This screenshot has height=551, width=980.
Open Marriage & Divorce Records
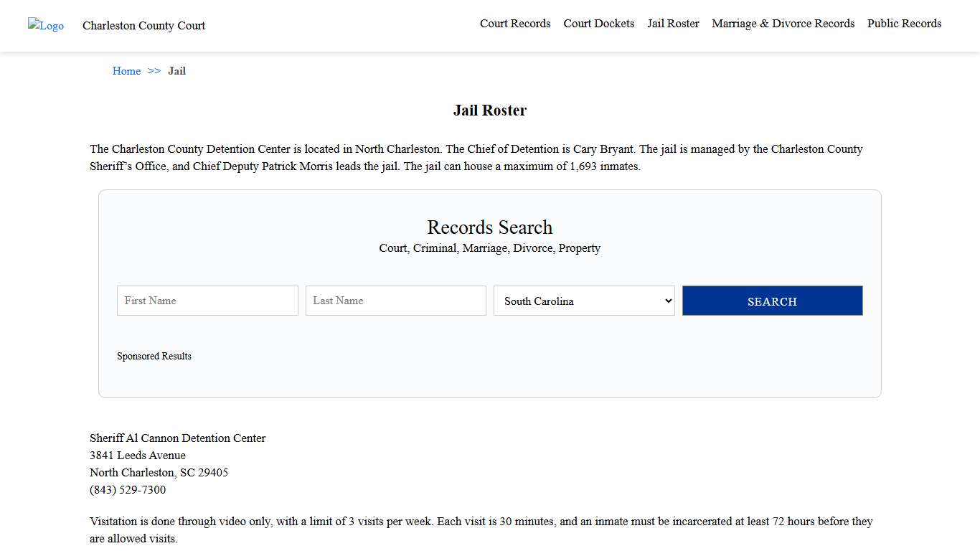pyautogui.click(x=783, y=23)
